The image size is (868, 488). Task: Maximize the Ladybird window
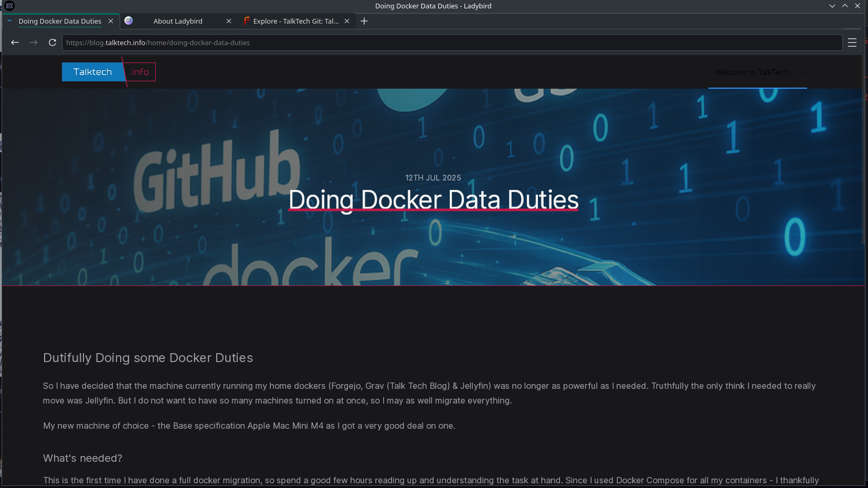tap(844, 6)
